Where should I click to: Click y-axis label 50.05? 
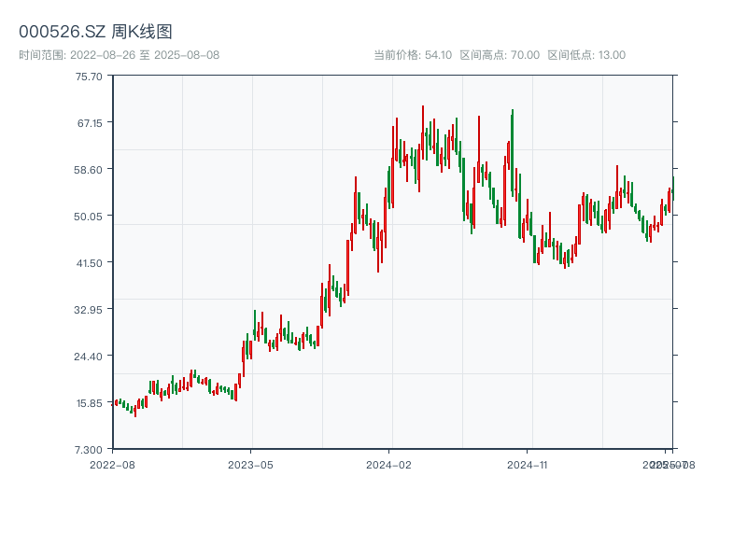click(88, 217)
